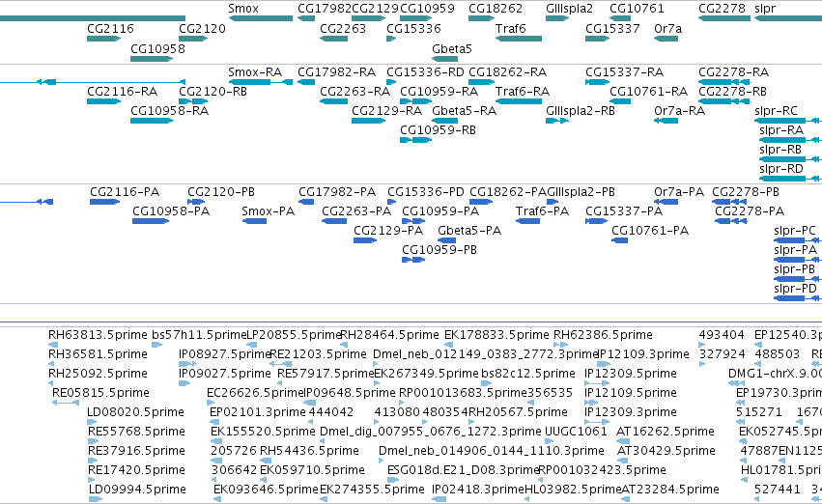Image resolution: width=822 pixels, height=504 pixels.
Task: Click the Gbeta5-PA protein label
Action: (x=469, y=231)
